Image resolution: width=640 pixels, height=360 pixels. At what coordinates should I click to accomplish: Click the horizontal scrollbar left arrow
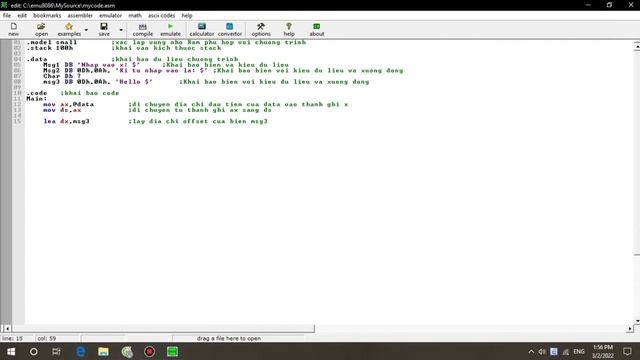coord(7,328)
